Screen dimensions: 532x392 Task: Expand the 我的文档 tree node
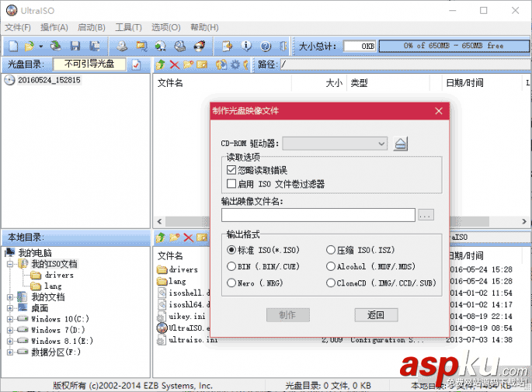tap(10, 297)
